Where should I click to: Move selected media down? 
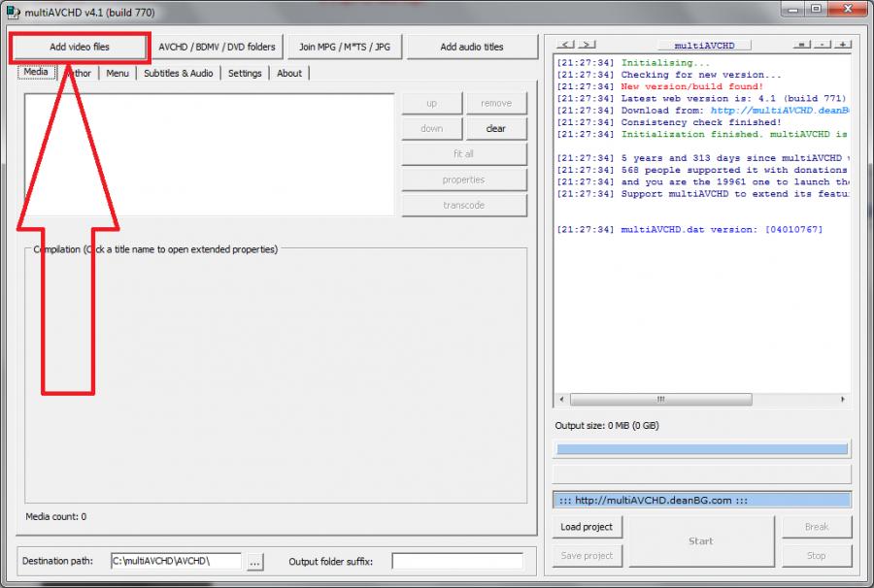pos(432,129)
